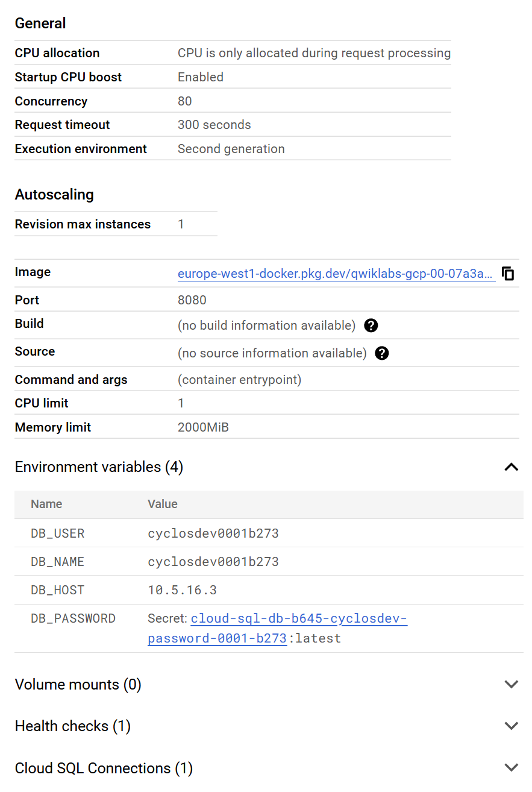Viewport: 532px width, 792px height.
Task: Select the DB_USER variable name
Action: click(58, 533)
